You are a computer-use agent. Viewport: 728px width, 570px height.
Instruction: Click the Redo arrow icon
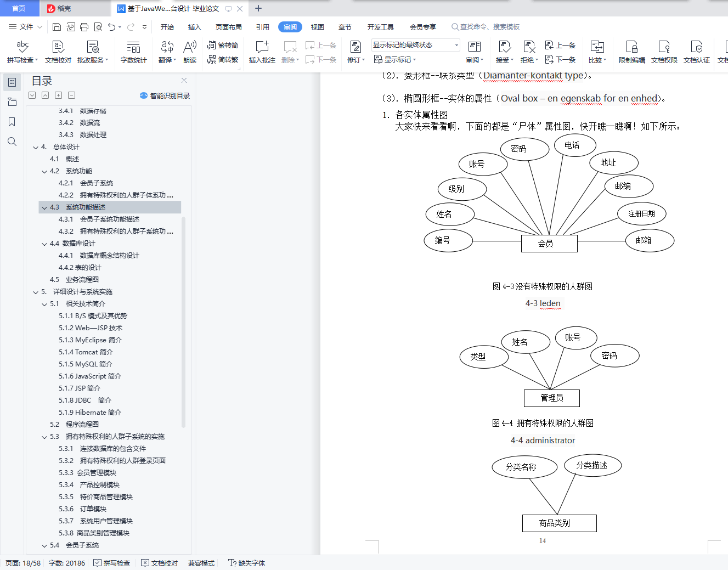pos(131,27)
